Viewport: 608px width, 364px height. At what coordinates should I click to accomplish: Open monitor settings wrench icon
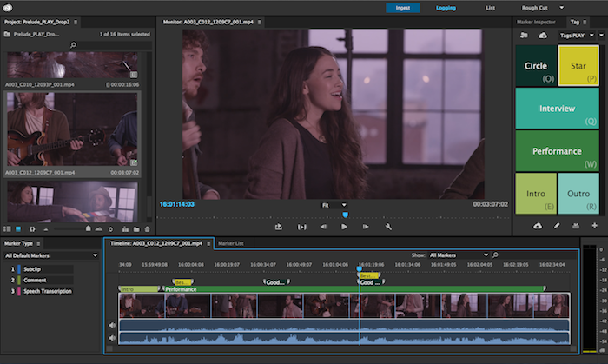pos(388,227)
